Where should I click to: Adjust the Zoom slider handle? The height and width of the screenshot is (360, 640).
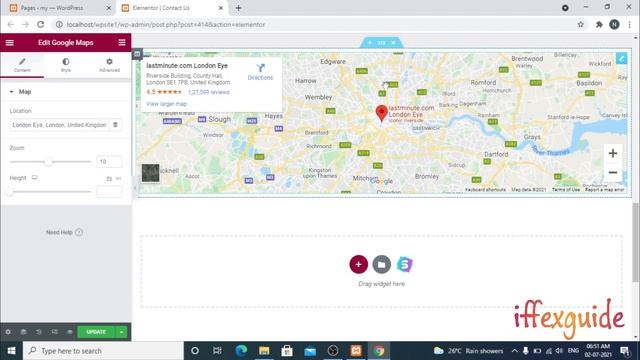coord(48,162)
